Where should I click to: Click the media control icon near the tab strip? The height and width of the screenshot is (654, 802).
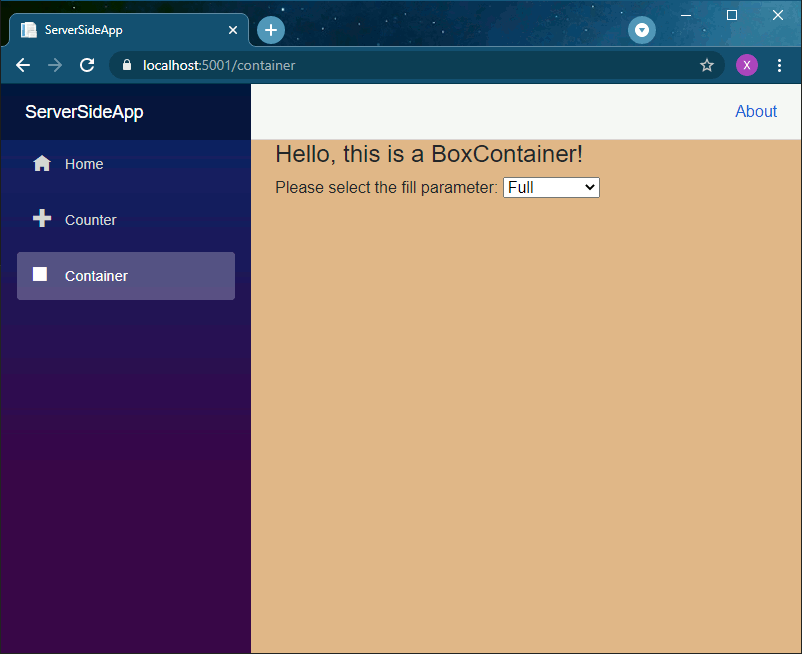click(641, 30)
